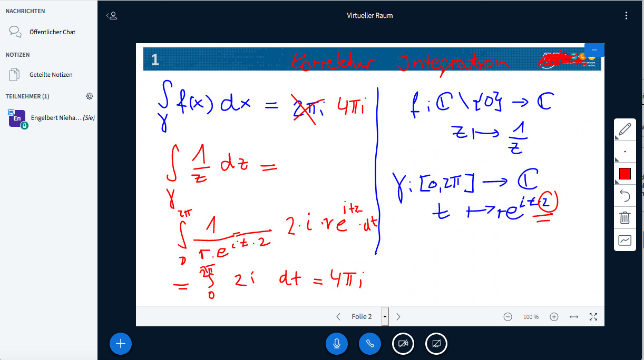Toggle webcam sharing on
The width and height of the screenshot is (644, 360).
[x=403, y=343]
